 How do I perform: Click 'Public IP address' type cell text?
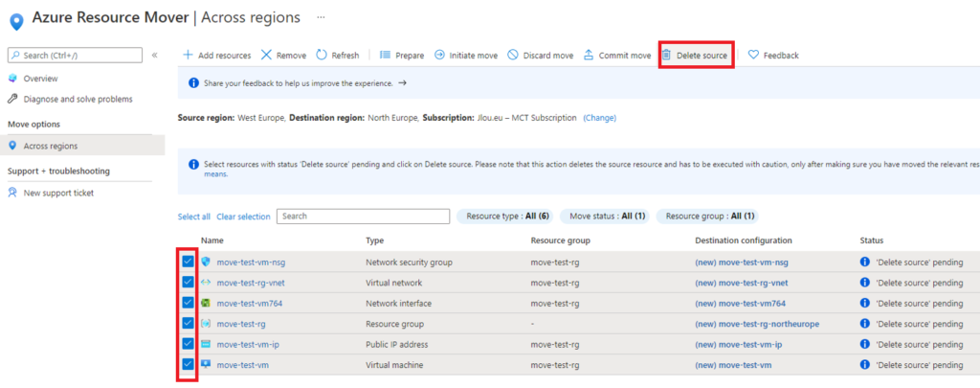click(x=396, y=344)
